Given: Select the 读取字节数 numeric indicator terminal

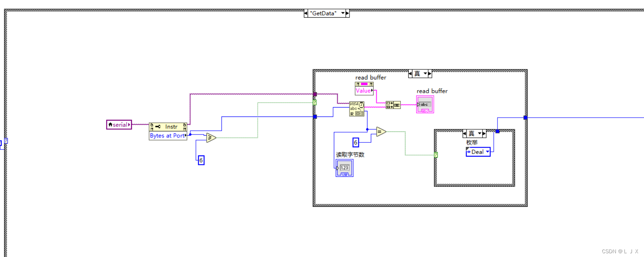Looking at the screenshot, I should 344,168.
